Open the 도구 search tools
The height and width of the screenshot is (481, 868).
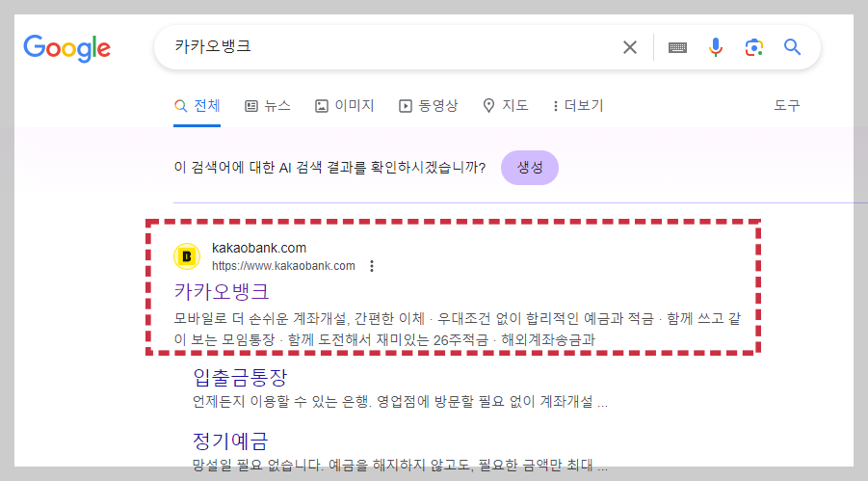coord(787,105)
